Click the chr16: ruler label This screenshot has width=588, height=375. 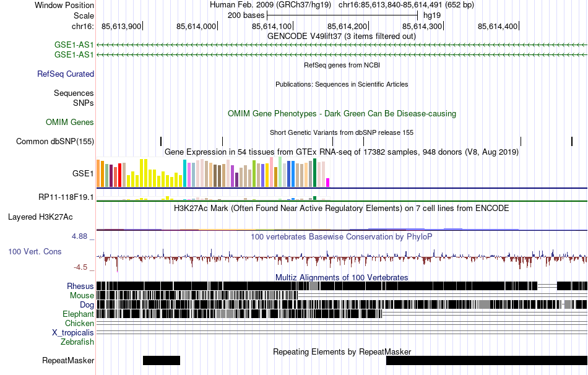point(82,26)
